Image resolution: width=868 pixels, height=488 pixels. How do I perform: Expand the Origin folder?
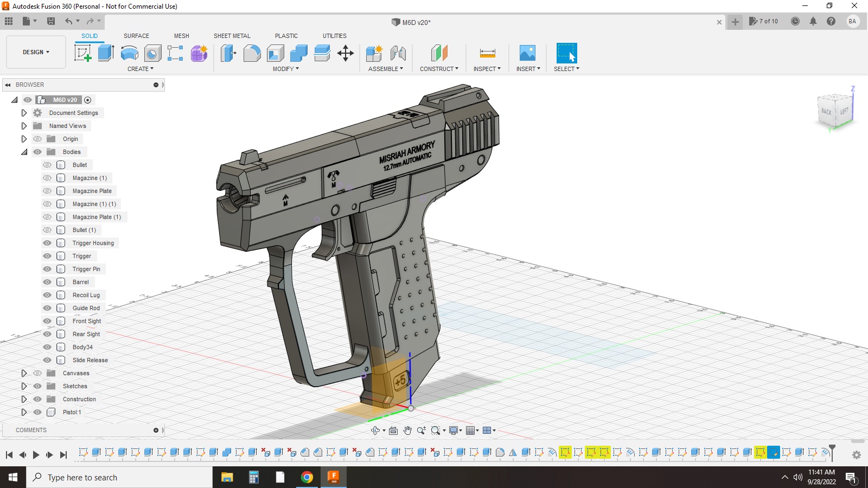24,139
